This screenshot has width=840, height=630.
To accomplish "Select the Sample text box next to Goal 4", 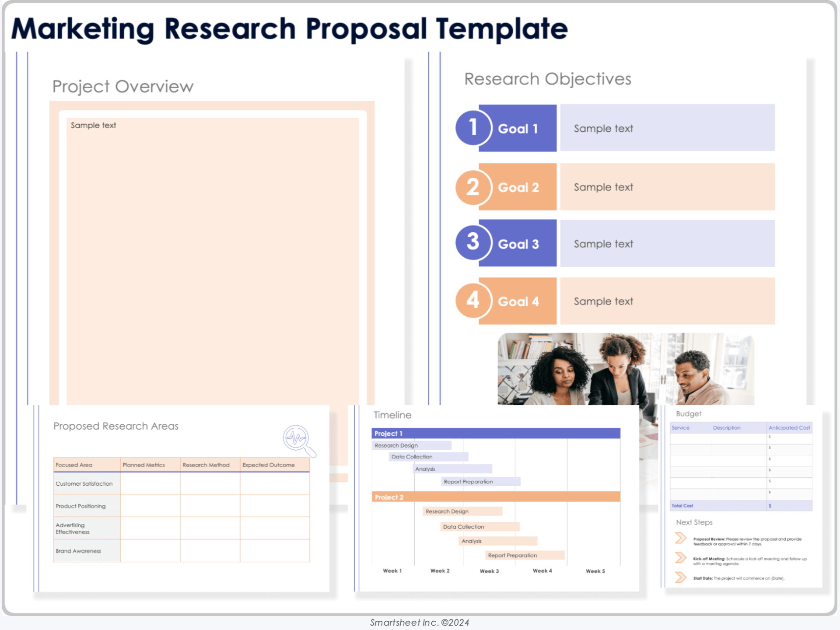I will point(668,301).
